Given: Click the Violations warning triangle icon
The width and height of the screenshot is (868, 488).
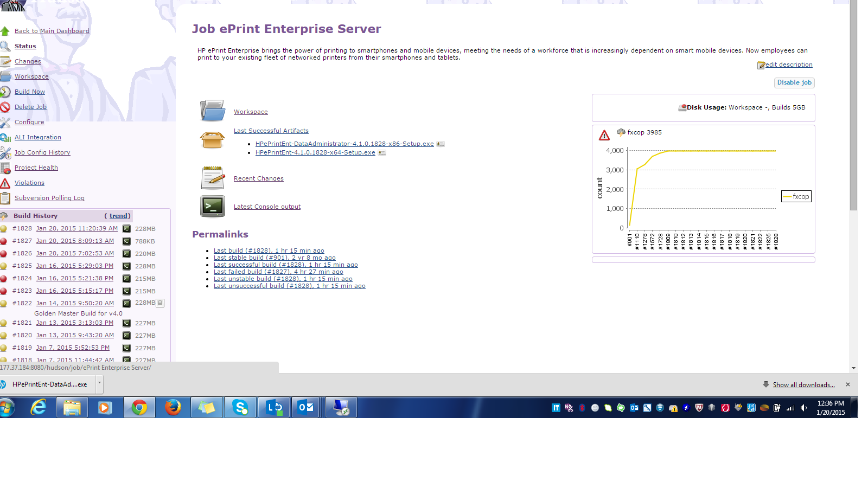Looking at the screenshot, I should [x=5, y=183].
